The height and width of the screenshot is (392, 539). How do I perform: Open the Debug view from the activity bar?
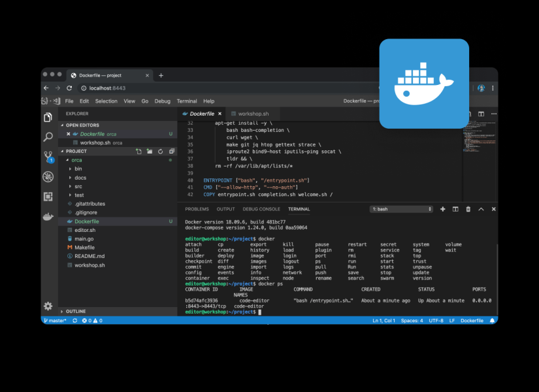(48, 176)
